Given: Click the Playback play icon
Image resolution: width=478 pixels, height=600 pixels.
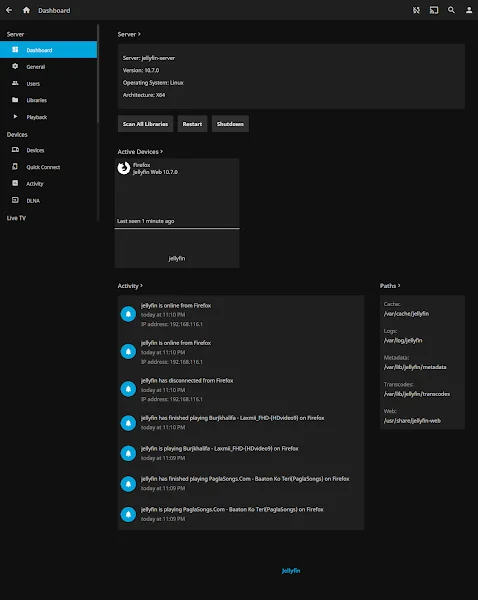Looking at the screenshot, I should [x=15, y=117].
